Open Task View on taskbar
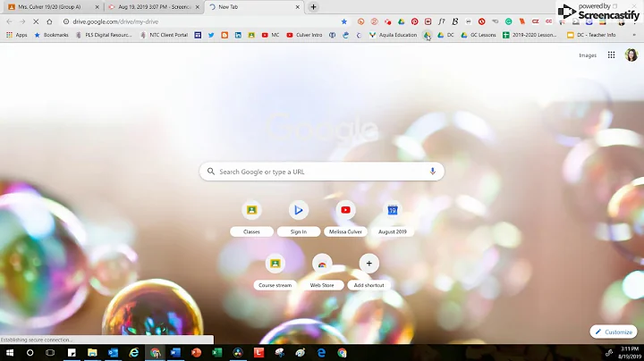Image resolution: width=644 pixels, height=361 pixels. [x=50, y=353]
